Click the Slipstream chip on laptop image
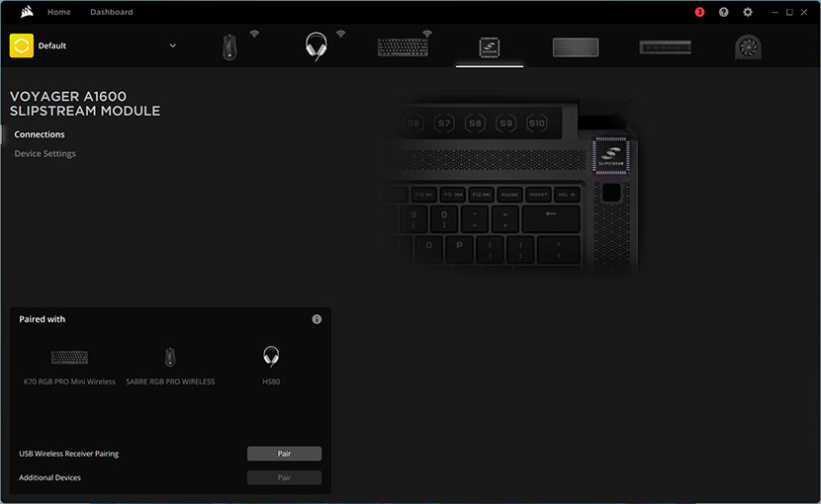 click(x=611, y=155)
